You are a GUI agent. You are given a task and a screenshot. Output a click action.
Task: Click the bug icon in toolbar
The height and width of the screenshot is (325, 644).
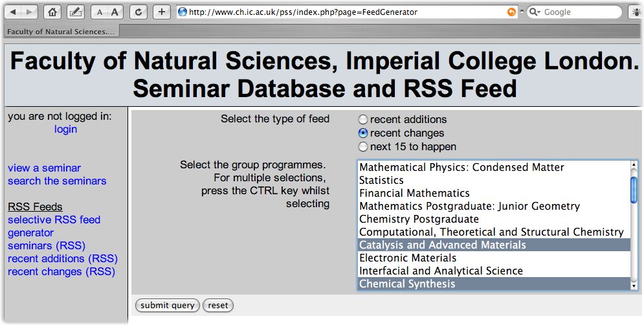click(637, 12)
